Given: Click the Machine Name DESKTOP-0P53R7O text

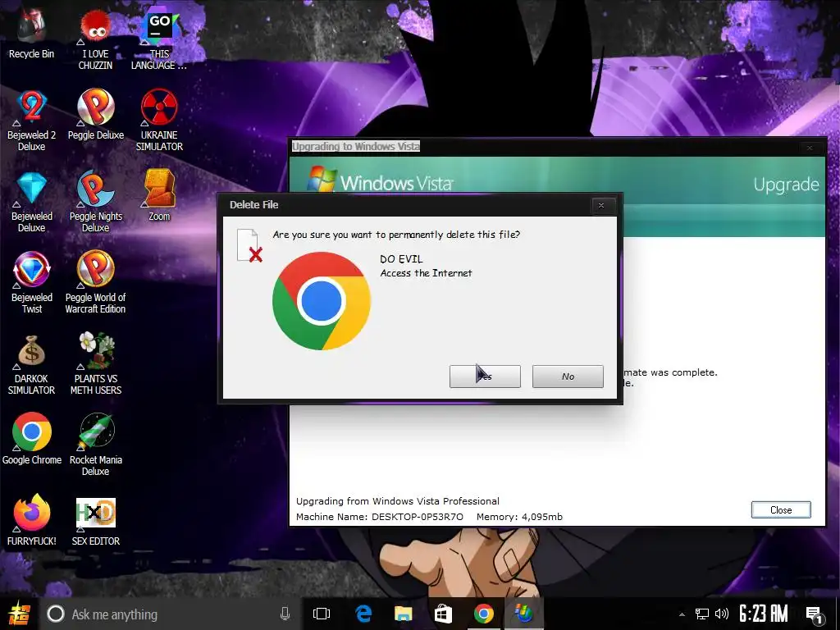Looking at the screenshot, I should coord(379,517).
